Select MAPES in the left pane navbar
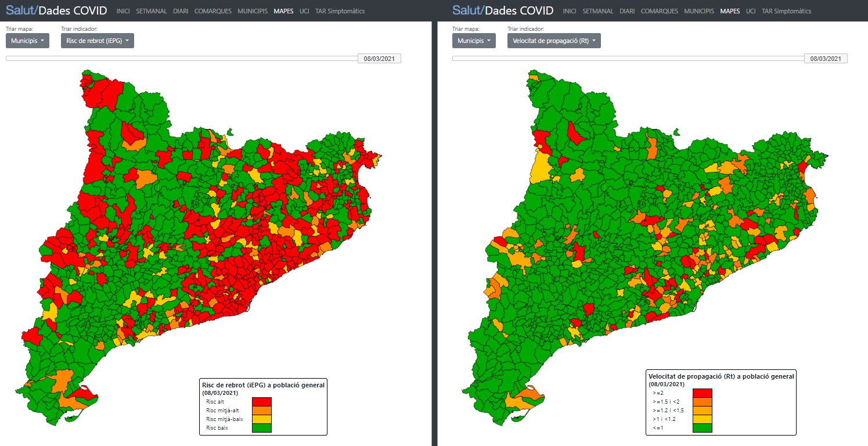The height and width of the screenshot is (446, 868). (283, 11)
